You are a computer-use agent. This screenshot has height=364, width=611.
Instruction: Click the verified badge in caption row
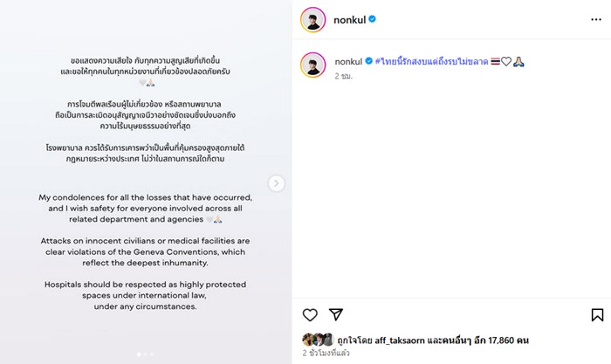click(x=379, y=62)
